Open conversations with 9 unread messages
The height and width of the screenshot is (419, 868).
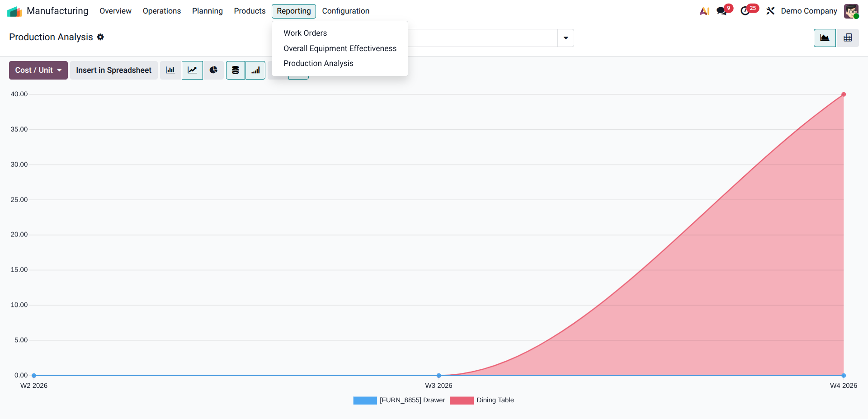(x=722, y=11)
